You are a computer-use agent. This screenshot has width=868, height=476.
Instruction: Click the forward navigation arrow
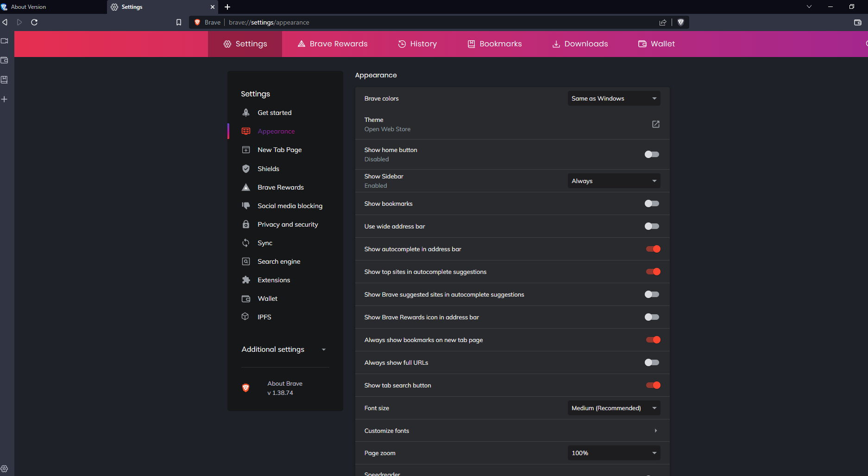click(x=19, y=22)
